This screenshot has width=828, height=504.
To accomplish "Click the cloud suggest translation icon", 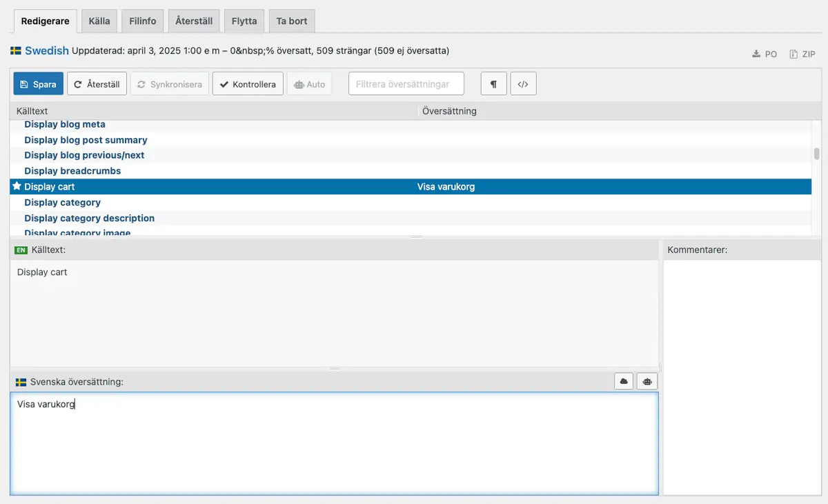I will 624,381.
